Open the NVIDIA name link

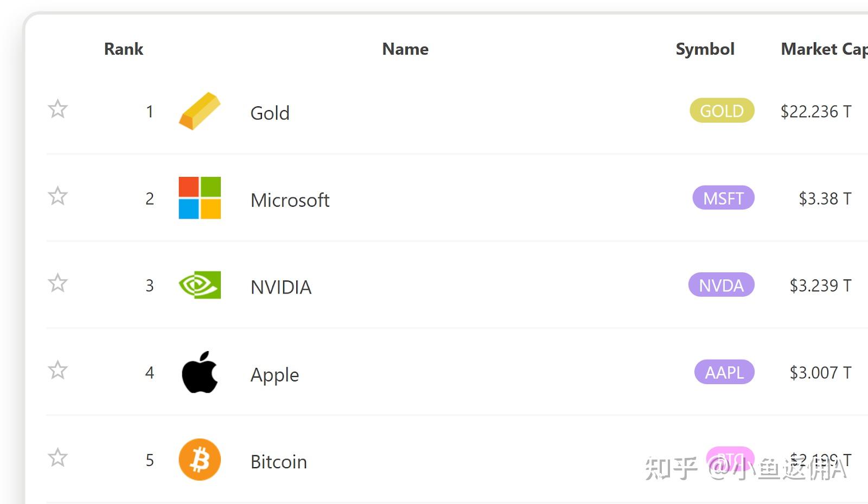point(280,287)
